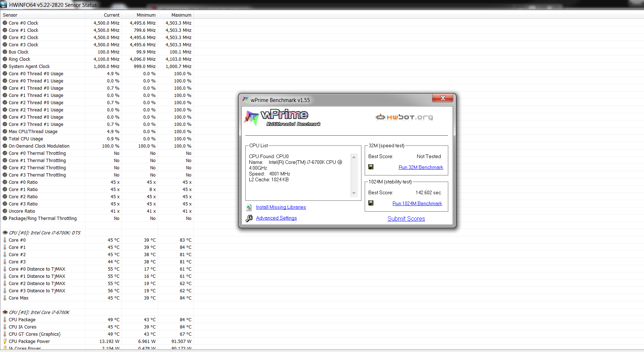Click the CPU Package thermometer icon

pos(5,319)
